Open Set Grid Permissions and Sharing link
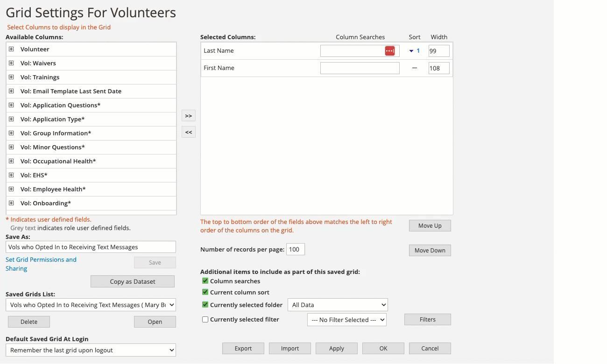This screenshot has height=364, width=607. (41, 264)
